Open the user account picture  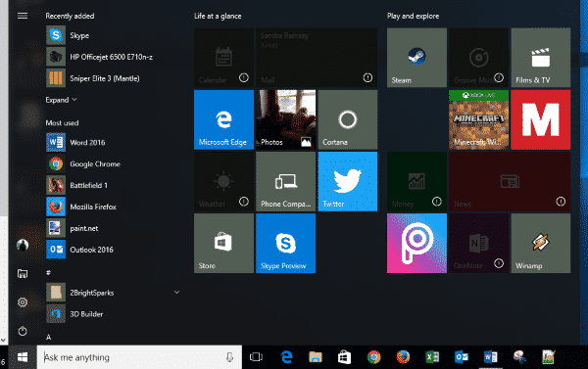click(x=23, y=245)
